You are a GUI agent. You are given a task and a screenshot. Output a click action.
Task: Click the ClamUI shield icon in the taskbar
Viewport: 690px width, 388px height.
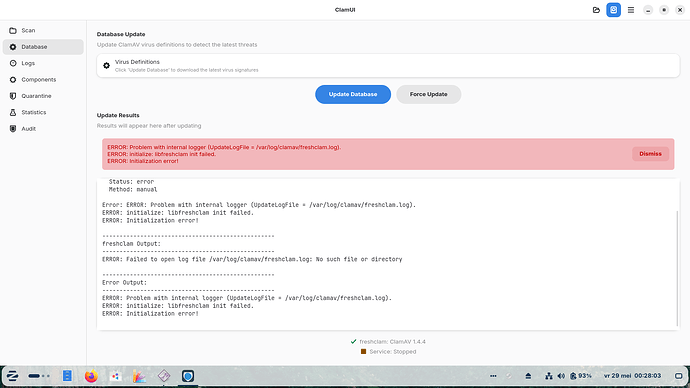tap(188, 376)
